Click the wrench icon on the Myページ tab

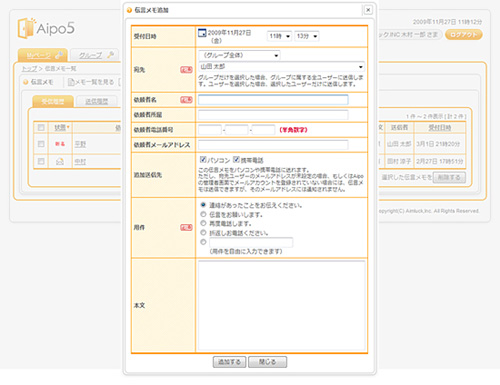(x=59, y=55)
